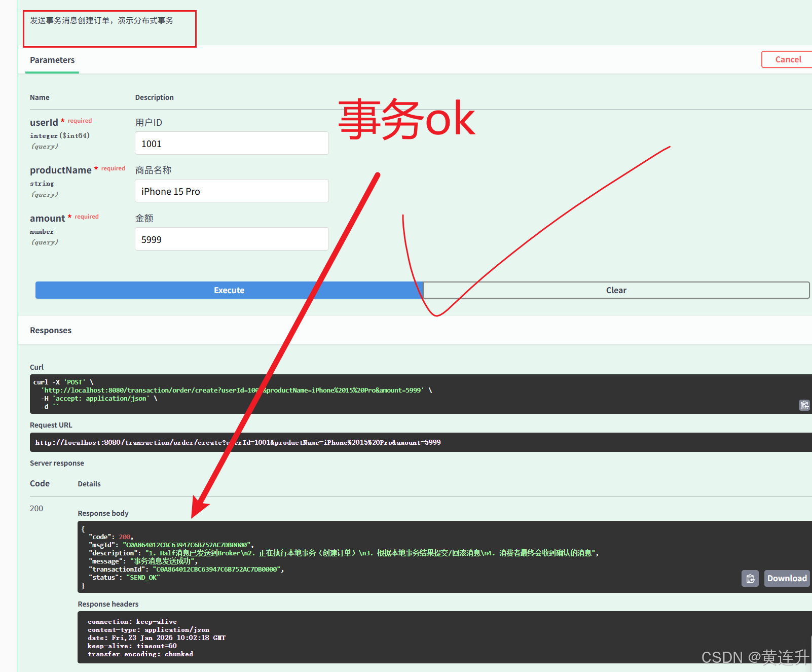
Task: Click the transfer-encoding header line
Action: tap(140, 654)
